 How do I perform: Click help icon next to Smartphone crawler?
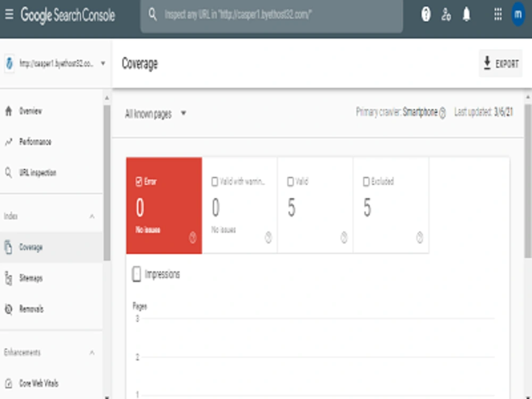[443, 113]
